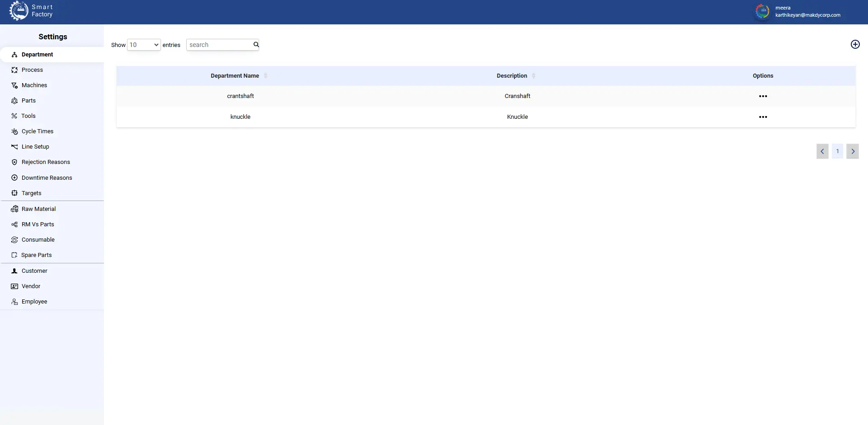Click the Targets sidebar icon
The image size is (868, 425).
click(14, 193)
